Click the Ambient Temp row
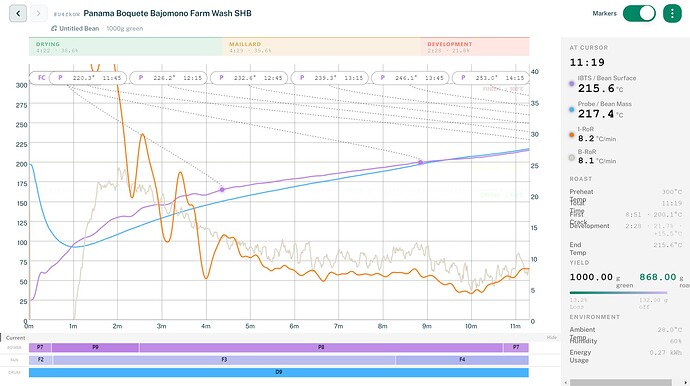Viewport: 690px width, 386px height. pos(626,333)
